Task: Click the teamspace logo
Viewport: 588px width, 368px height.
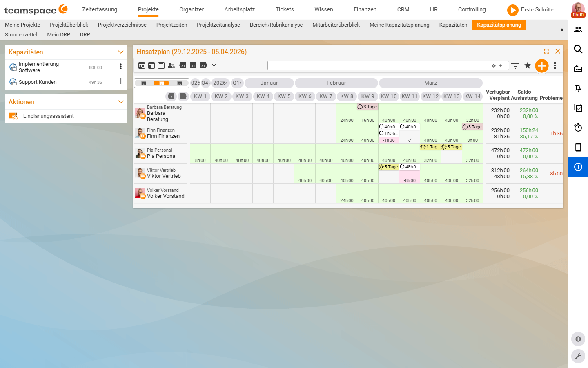Action: (x=36, y=10)
